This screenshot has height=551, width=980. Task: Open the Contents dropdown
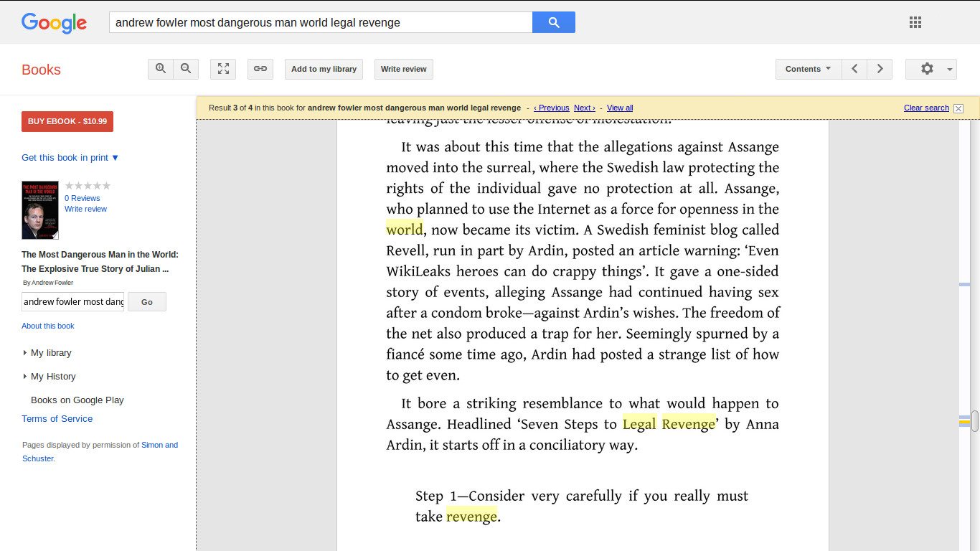tap(809, 69)
